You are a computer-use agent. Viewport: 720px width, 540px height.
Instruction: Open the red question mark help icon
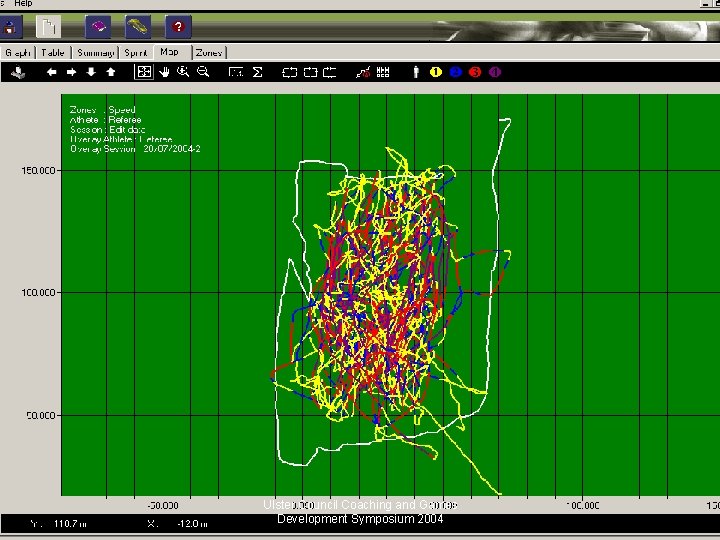coord(178,27)
